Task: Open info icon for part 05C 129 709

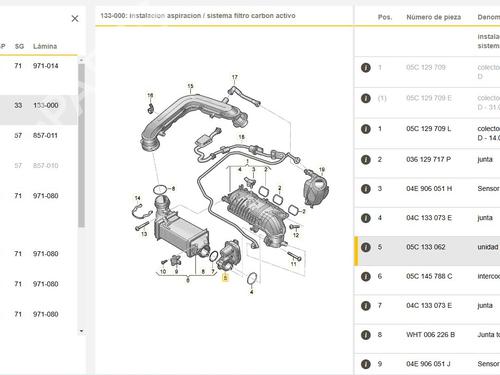Action: [x=366, y=68]
